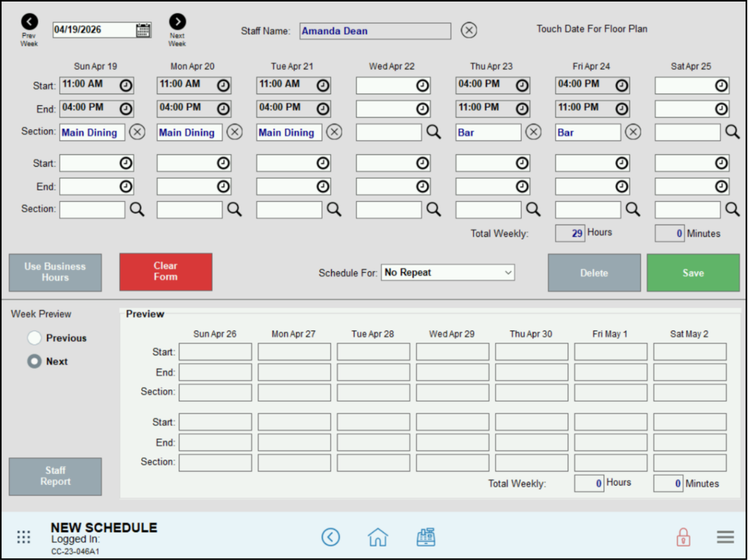
Task: Open the Staff Report
Action: (55, 476)
